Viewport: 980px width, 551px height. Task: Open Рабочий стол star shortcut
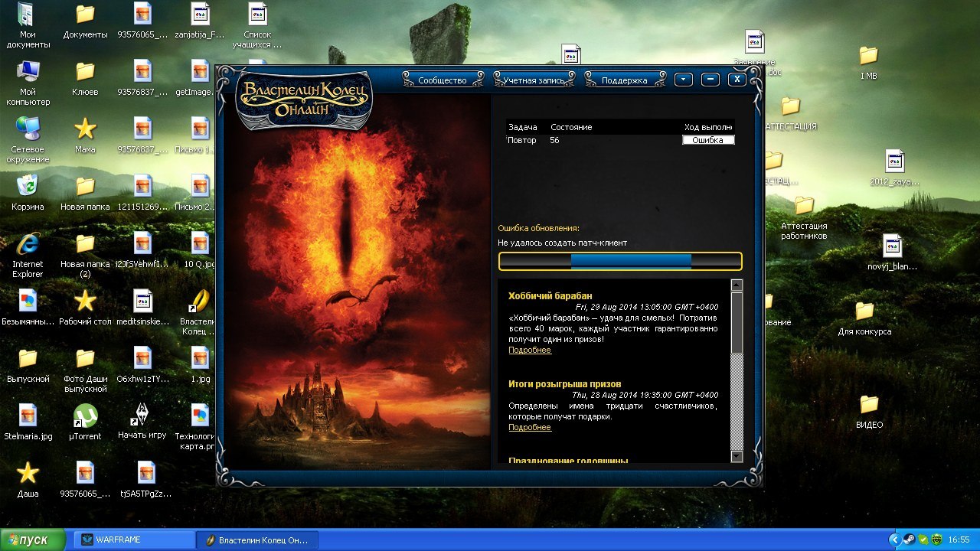tap(85, 307)
